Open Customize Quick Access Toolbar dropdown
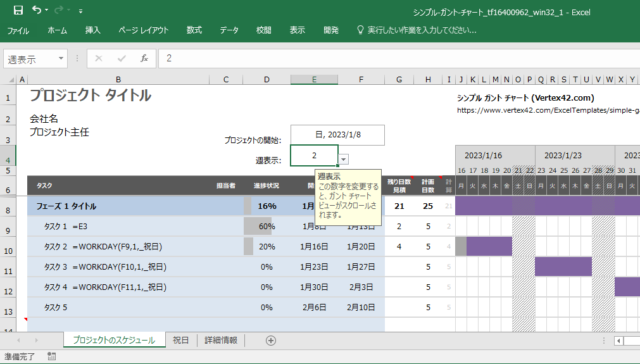 coord(81,11)
